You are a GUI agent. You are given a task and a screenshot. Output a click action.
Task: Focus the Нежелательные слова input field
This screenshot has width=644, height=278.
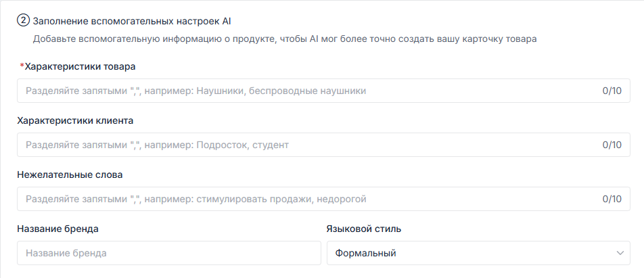[x=323, y=199]
